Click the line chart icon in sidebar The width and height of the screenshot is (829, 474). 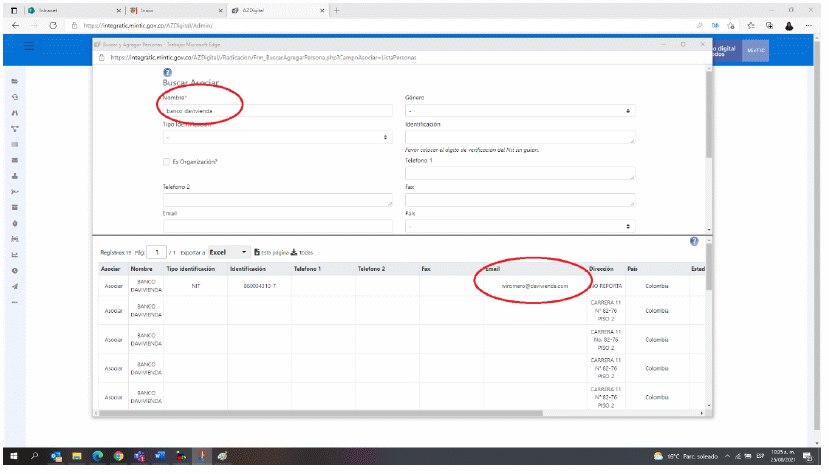click(15, 255)
